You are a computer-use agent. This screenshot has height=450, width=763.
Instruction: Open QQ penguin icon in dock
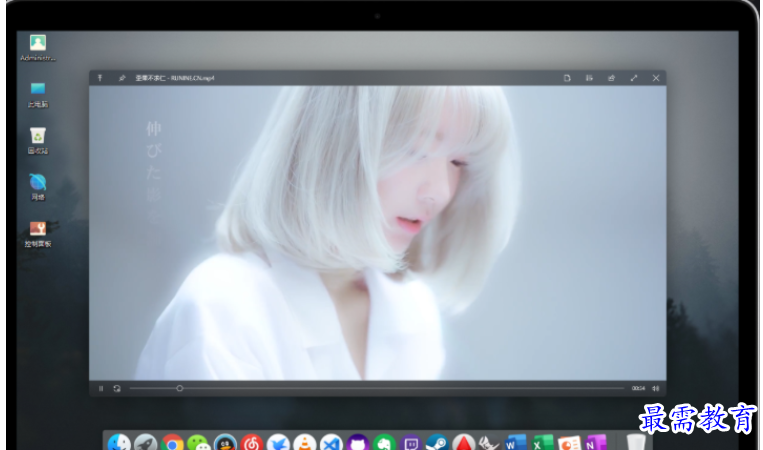click(x=225, y=443)
